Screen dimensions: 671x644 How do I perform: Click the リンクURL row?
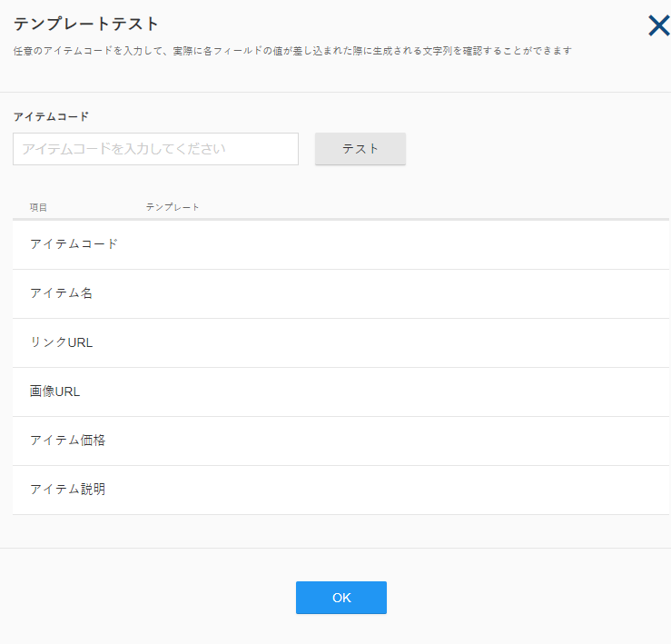coord(340,343)
